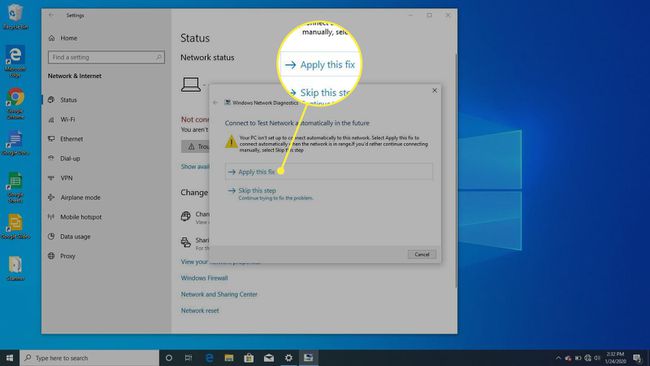The image size is (650, 366).
Task: Launch Edge from the taskbar
Action: pos(209,358)
